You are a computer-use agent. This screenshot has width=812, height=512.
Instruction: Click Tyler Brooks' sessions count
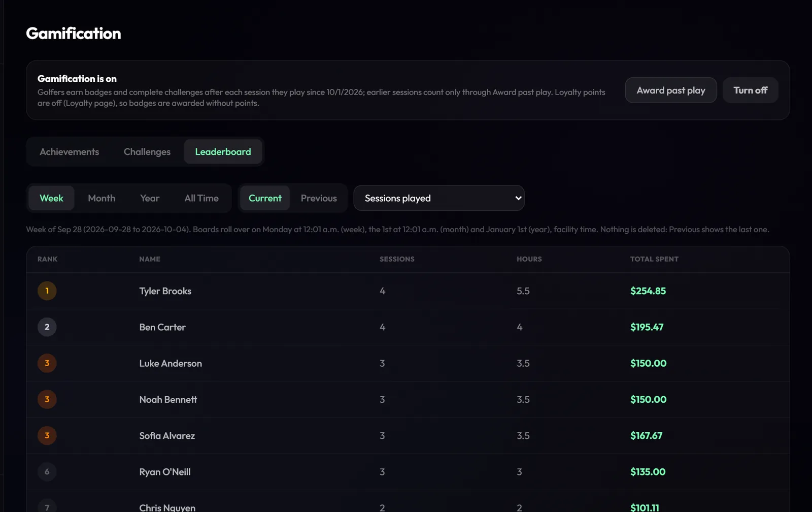[383, 291]
